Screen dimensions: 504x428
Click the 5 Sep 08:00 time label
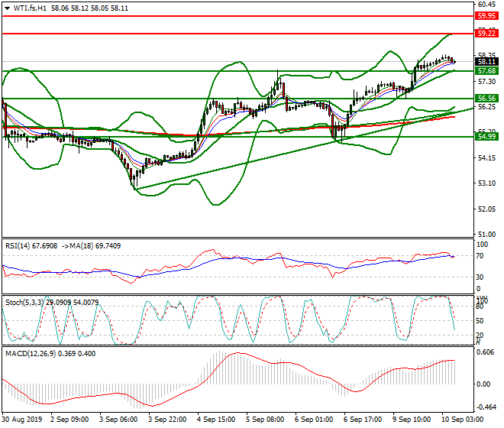pos(265,420)
